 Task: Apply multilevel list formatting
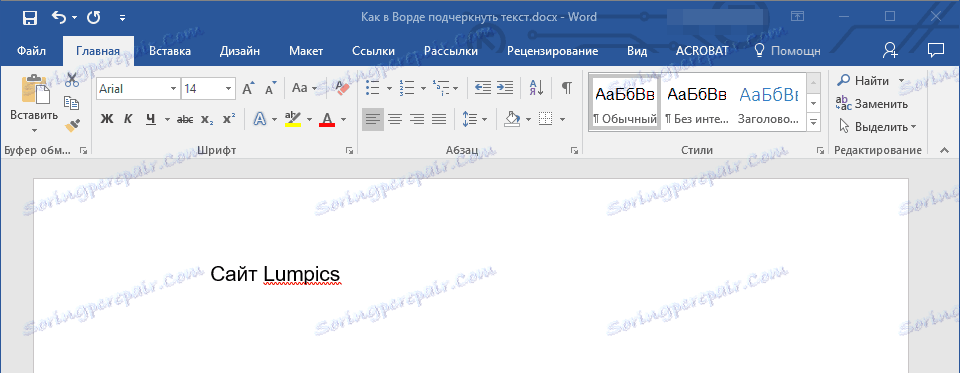[441, 89]
